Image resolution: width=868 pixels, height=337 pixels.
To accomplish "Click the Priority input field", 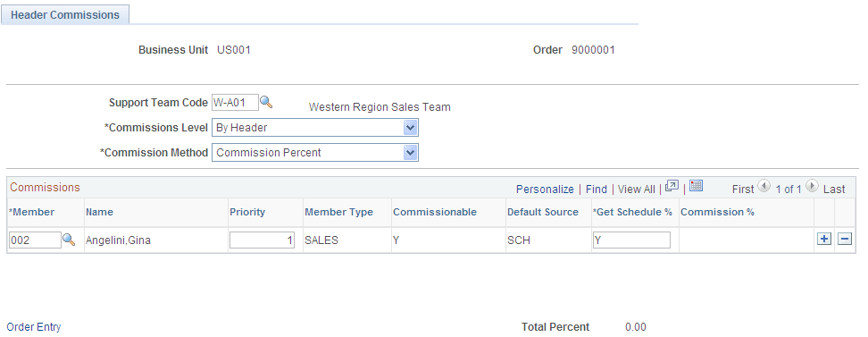I will [263, 240].
